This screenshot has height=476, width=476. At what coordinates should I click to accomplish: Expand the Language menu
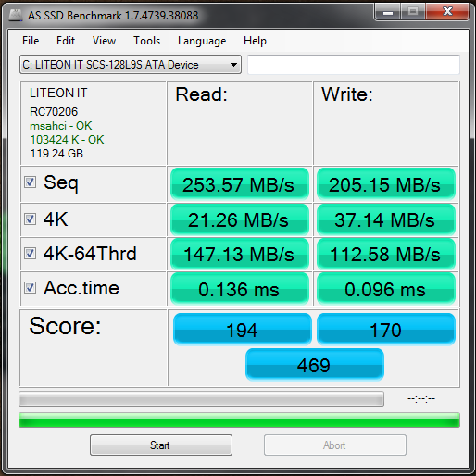click(x=202, y=41)
